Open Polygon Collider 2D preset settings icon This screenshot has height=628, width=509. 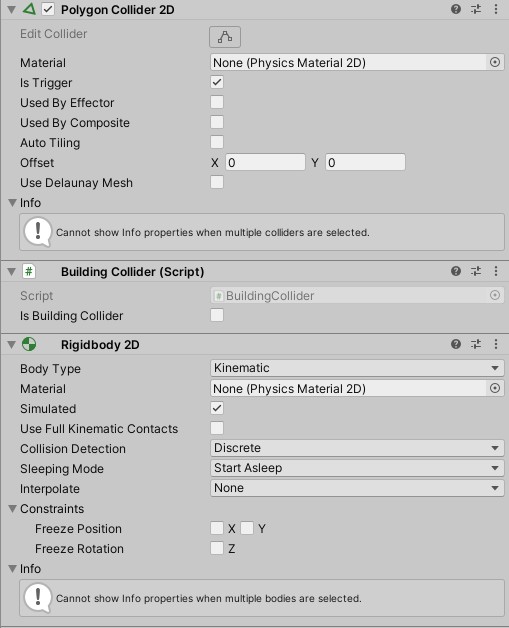(476, 9)
